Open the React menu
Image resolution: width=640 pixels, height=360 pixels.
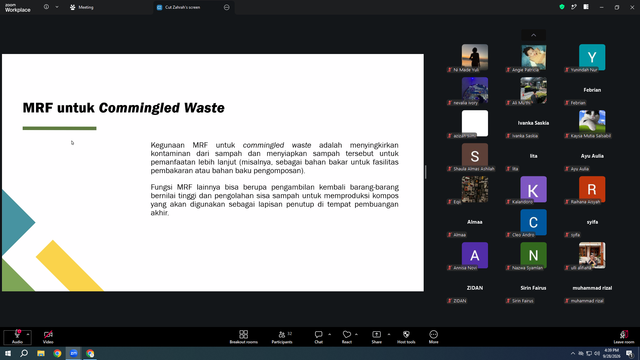point(347,337)
